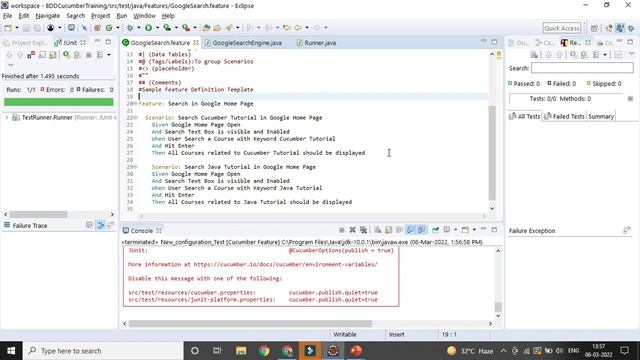The width and height of the screenshot is (640, 360).
Task: Select the All Tests tab
Action: [x=524, y=116]
